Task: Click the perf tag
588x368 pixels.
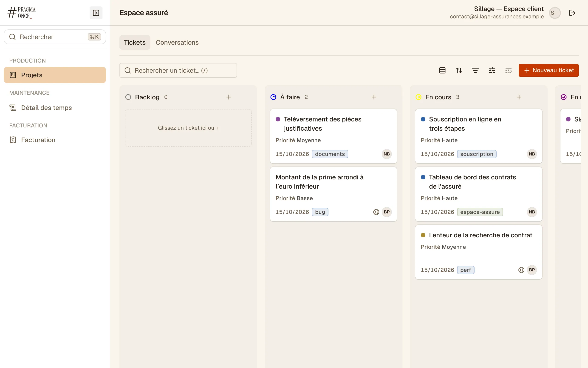Action: pos(466,270)
